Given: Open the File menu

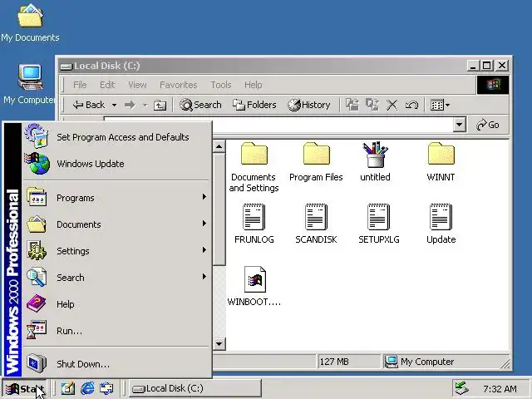Looking at the screenshot, I should click(x=80, y=85).
